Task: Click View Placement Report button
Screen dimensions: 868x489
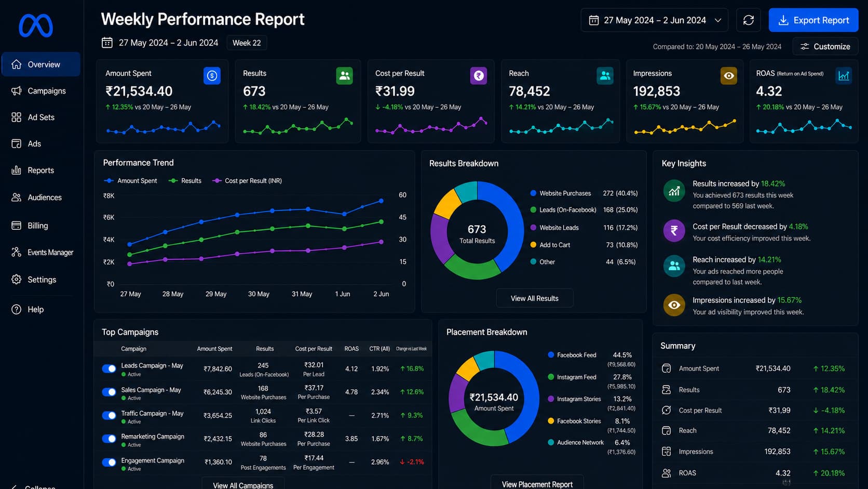Action: pyautogui.click(x=537, y=483)
